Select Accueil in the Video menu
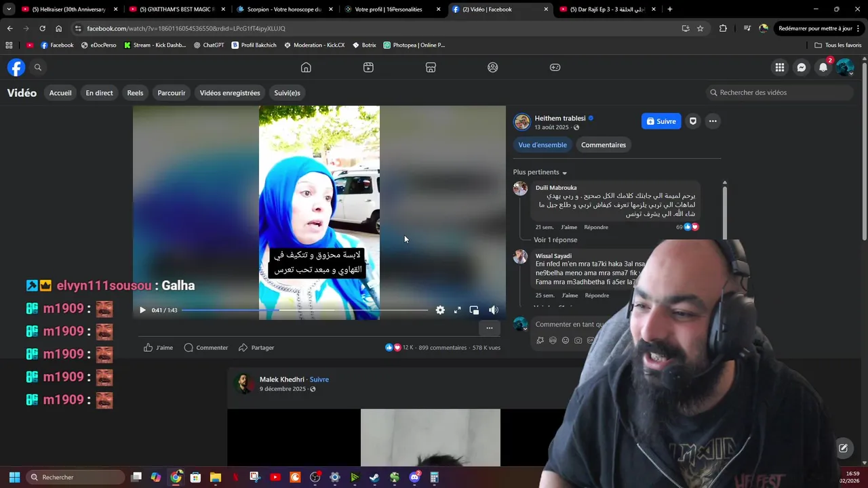Image resolution: width=868 pixels, height=488 pixels. pyautogui.click(x=60, y=93)
